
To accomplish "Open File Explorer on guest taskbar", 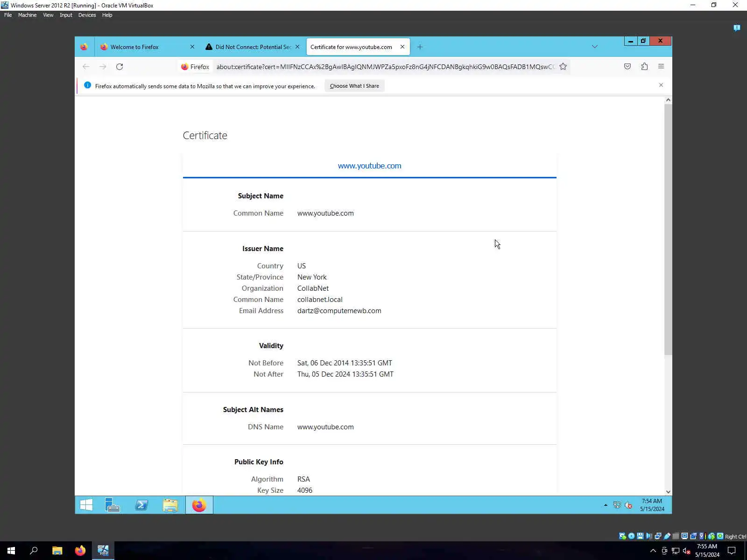I will click(170, 505).
